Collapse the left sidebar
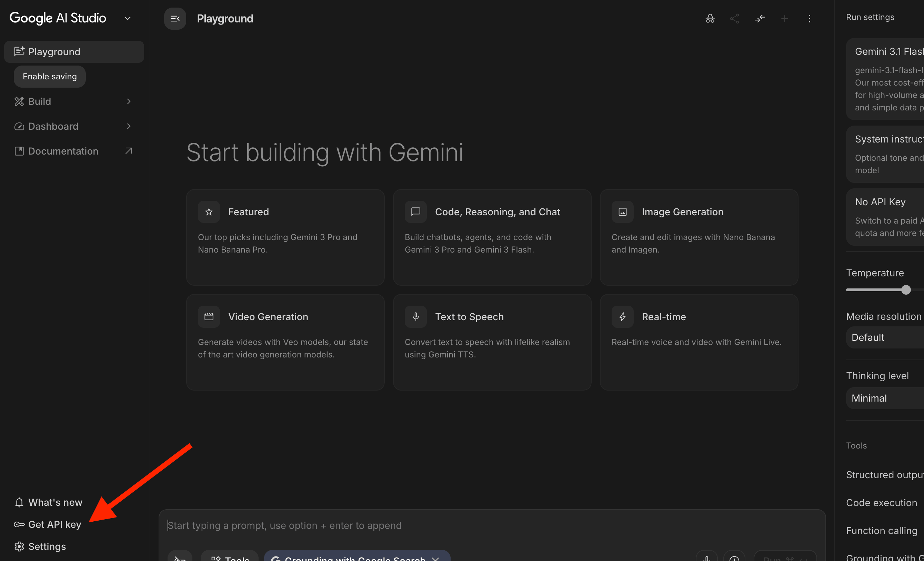924x561 pixels. (175, 18)
